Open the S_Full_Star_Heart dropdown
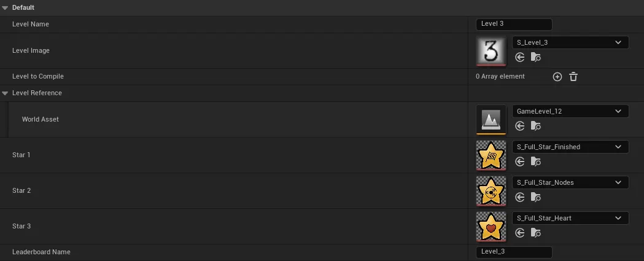The height and width of the screenshot is (261, 644). pos(570,218)
